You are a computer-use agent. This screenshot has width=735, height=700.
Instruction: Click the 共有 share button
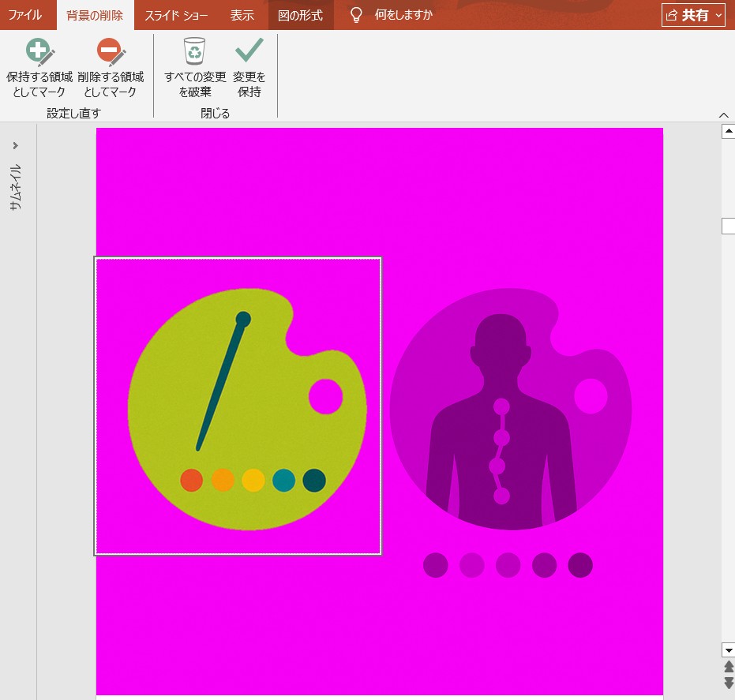coord(687,15)
